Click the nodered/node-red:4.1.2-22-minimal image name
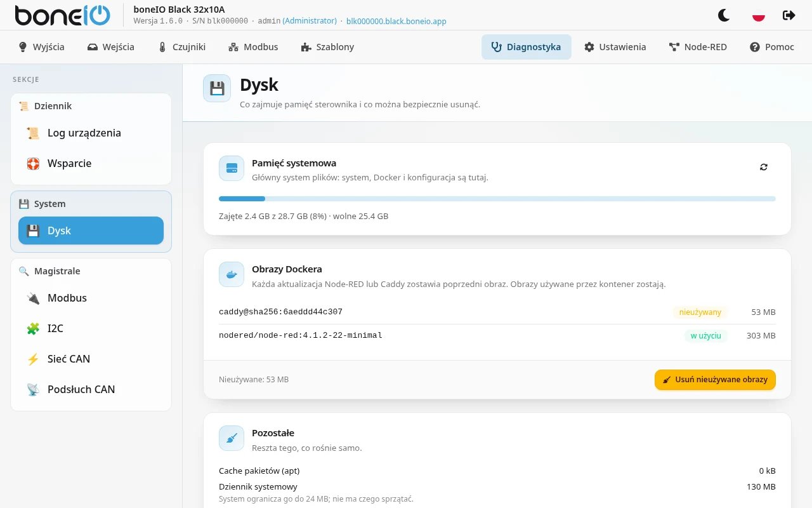Viewport: 812px width, 508px height. coord(301,335)
